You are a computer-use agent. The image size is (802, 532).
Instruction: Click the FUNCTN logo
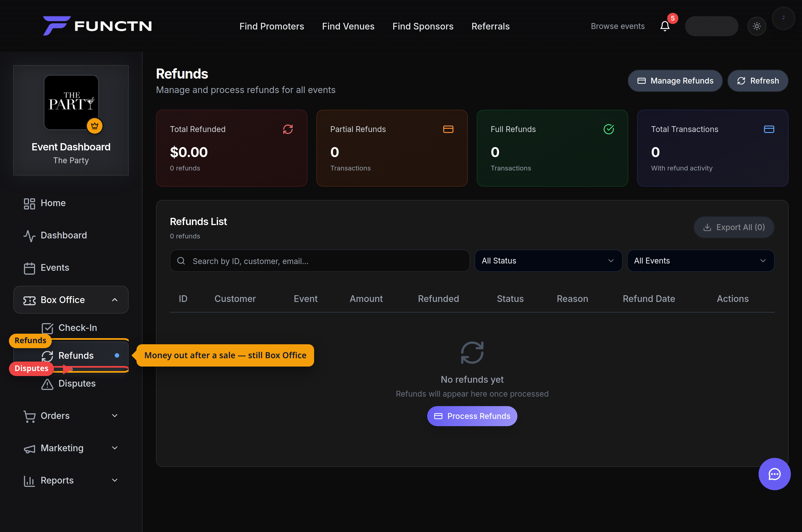point(97,26)
